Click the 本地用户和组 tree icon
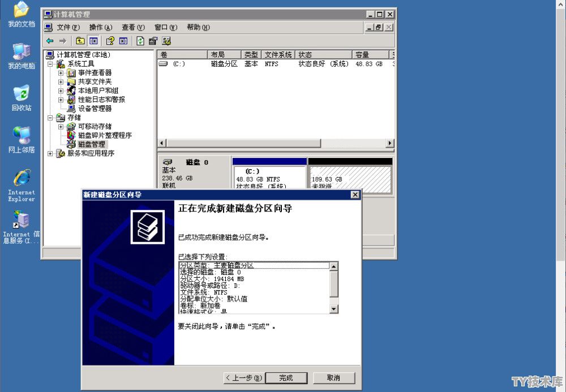566x392 pixels. [x=71, y=91]
